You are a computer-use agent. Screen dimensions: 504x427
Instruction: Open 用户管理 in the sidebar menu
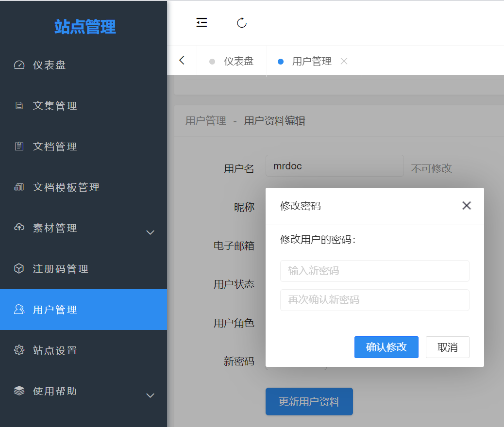click(55, 310)
